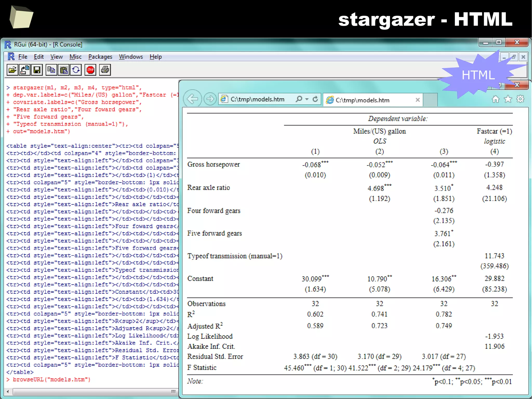Close the C:\tmp\models.htm browser tab
The height and width of the screenshot is (399, 532).
click(x=418, y=100)
